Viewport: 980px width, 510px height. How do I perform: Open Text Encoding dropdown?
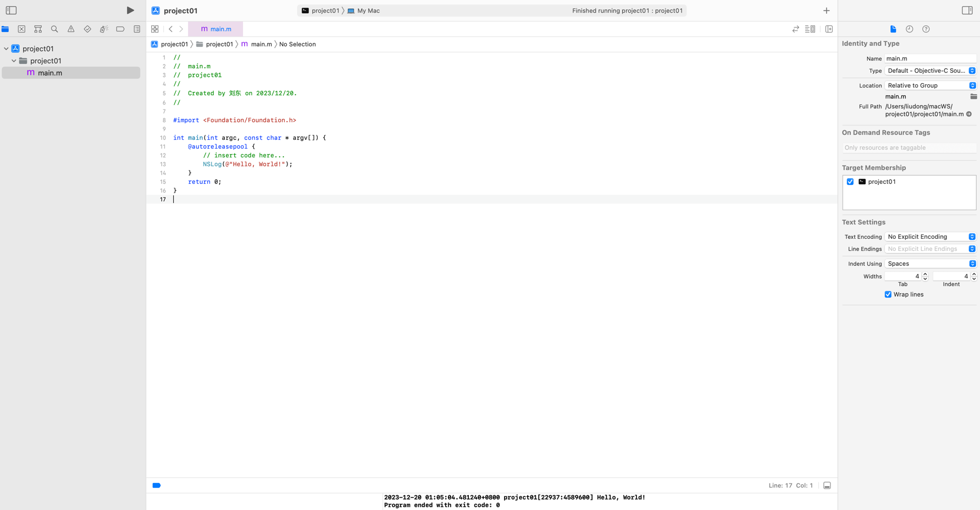tap(930, 237)
